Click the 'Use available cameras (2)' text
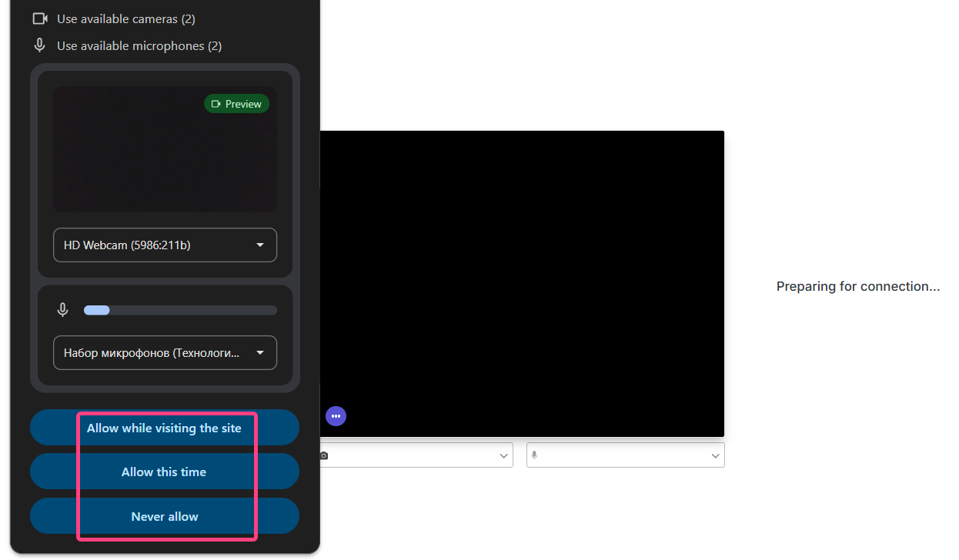The width and height of the screenshot is (959, 560). [x=125, y=18]
